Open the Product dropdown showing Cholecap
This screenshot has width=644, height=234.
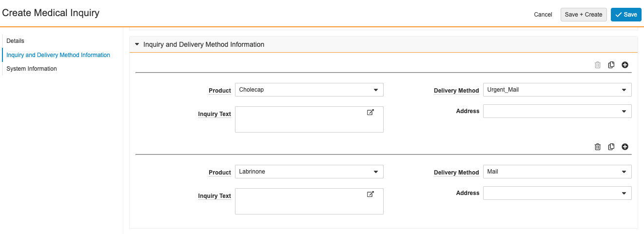pyautogui.click(x=309, y=90)
